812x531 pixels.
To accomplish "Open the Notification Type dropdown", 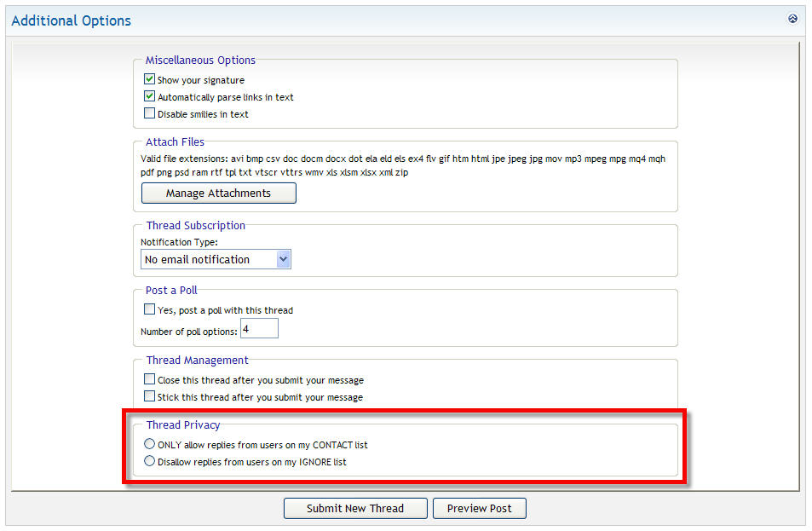I will (216, 259).
